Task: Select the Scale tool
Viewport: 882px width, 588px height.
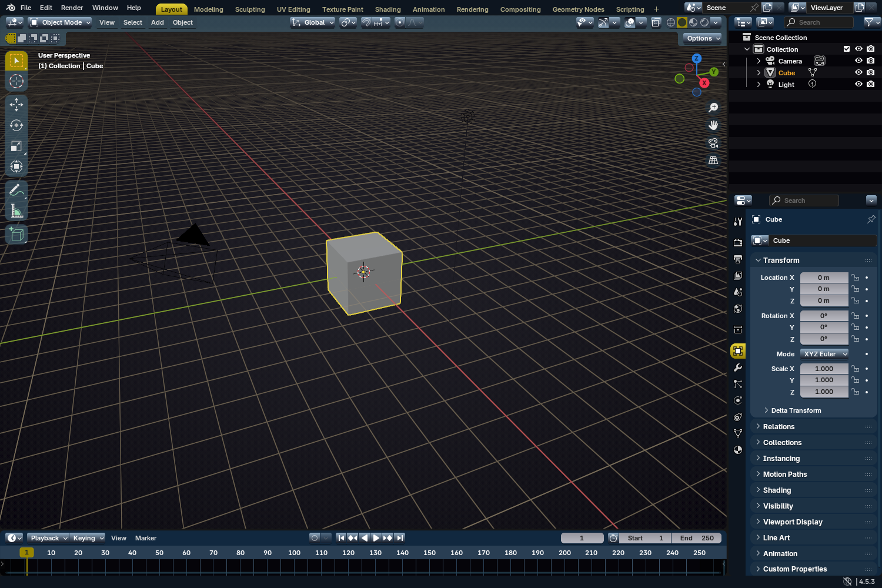Action: coord(16,146)
